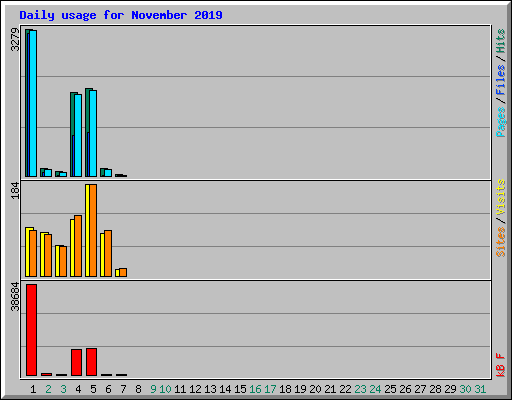The width and height of the screenshot is (512, 400).
Task: Click the vertical 'Sites' legend label
Action: [x=501, y=242]
